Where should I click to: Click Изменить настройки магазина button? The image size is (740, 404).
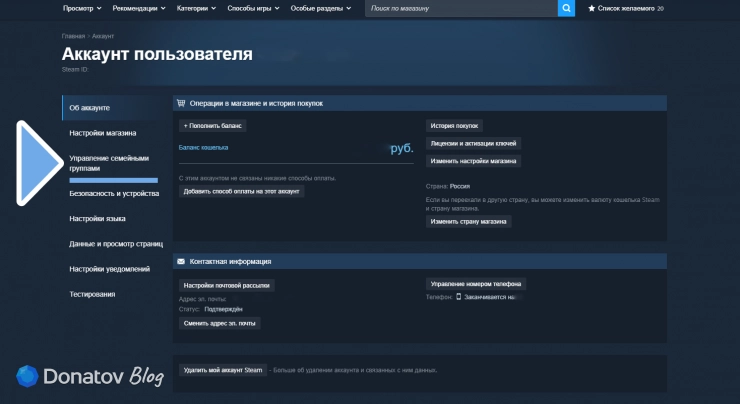click(473, 161)
